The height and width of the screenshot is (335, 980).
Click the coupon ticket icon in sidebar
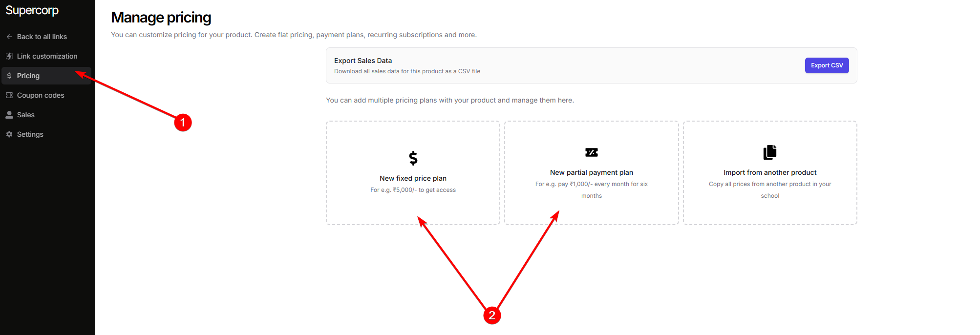(x=9, y=95)
